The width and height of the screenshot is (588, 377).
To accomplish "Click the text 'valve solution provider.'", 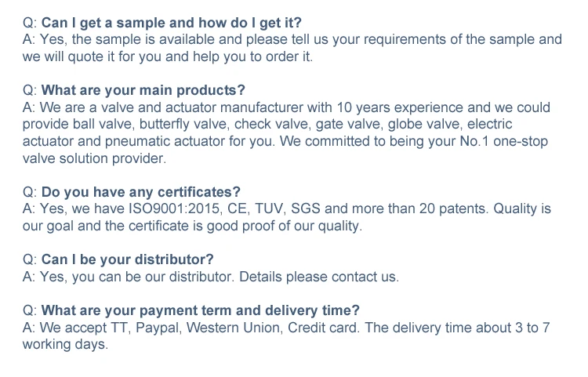I will pyautogui.click(x=94, y=158).
